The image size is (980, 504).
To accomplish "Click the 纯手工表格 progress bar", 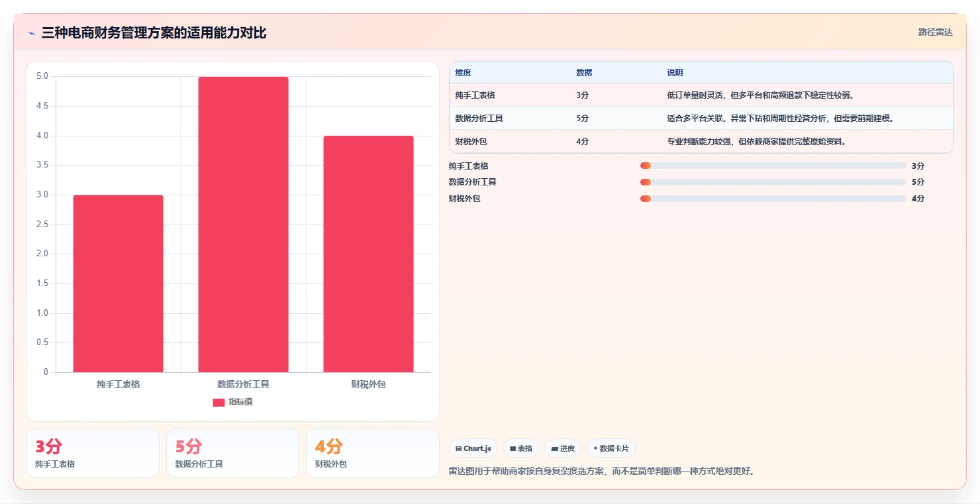I will click(773, 166).
